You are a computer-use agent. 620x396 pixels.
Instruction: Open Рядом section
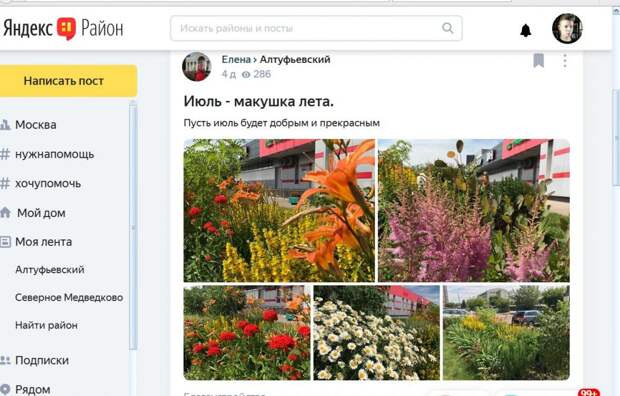point(32,390)
